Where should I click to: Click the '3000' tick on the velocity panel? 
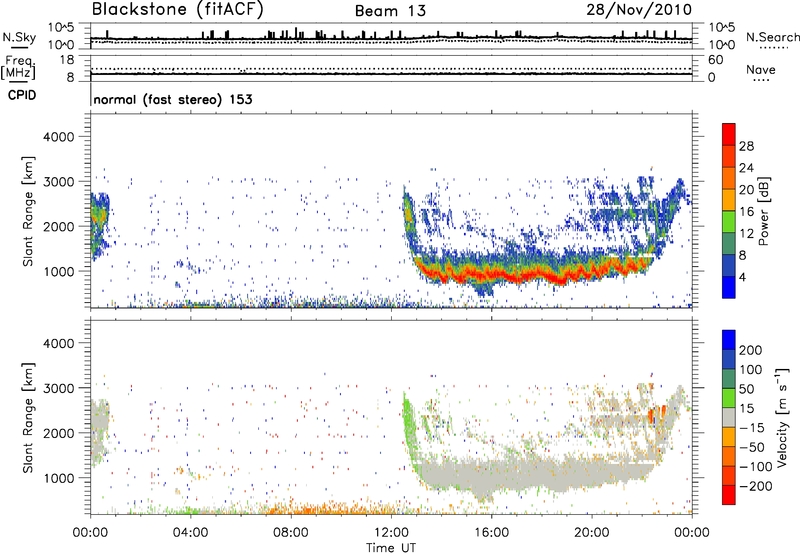58,388
